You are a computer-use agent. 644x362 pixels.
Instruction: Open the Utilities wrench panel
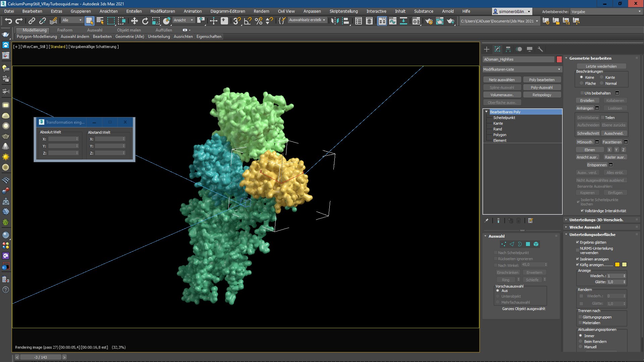pos(540,49)
